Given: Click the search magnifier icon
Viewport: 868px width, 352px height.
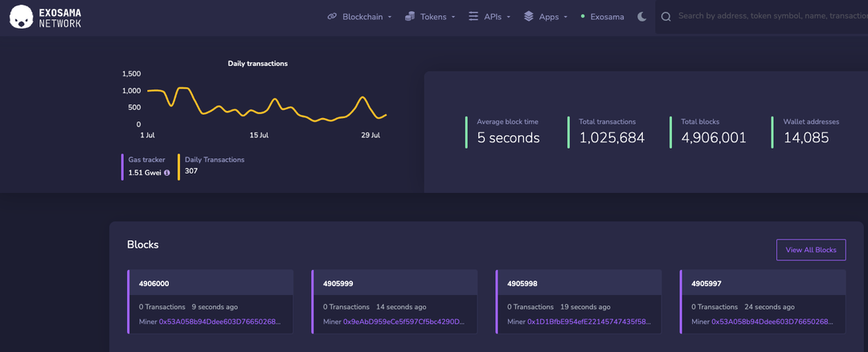Looking at the screenshot, I should pyautogui.click(x=666, y=17).
